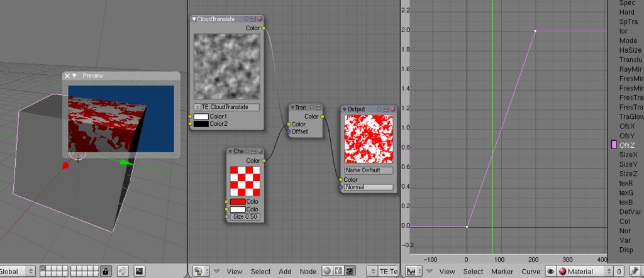This screenshot has width=644, height=278.
Task: Collapse the Preview panel triangle
Action: coord(74,75)
